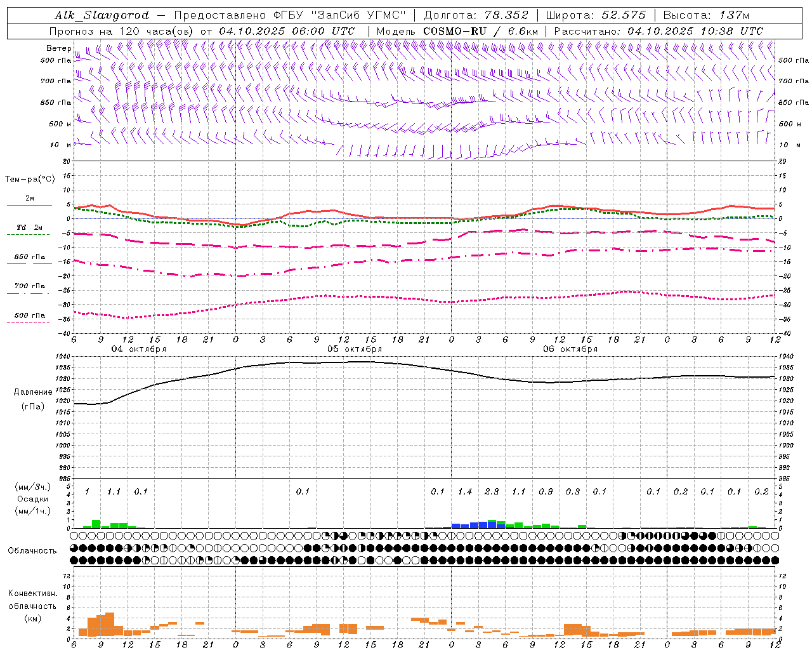Viewport: 812px width, 650px height.
Task: Click the precipitation value '1.4'
Action: tap(465, 492)
